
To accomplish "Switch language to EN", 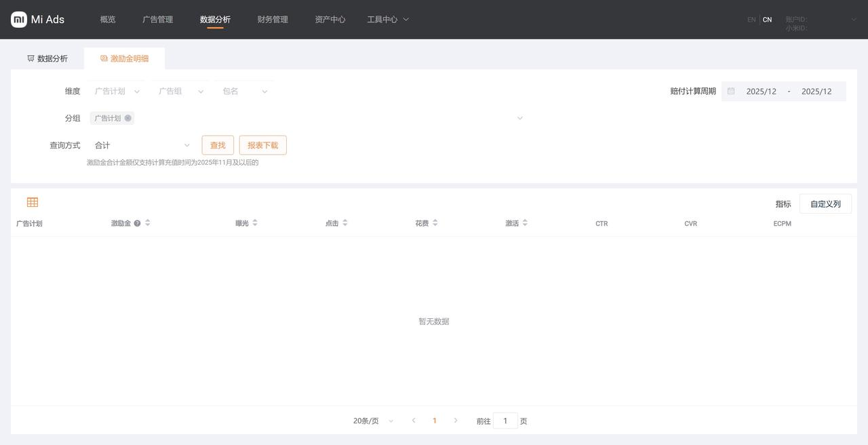I will click(751, 20).
